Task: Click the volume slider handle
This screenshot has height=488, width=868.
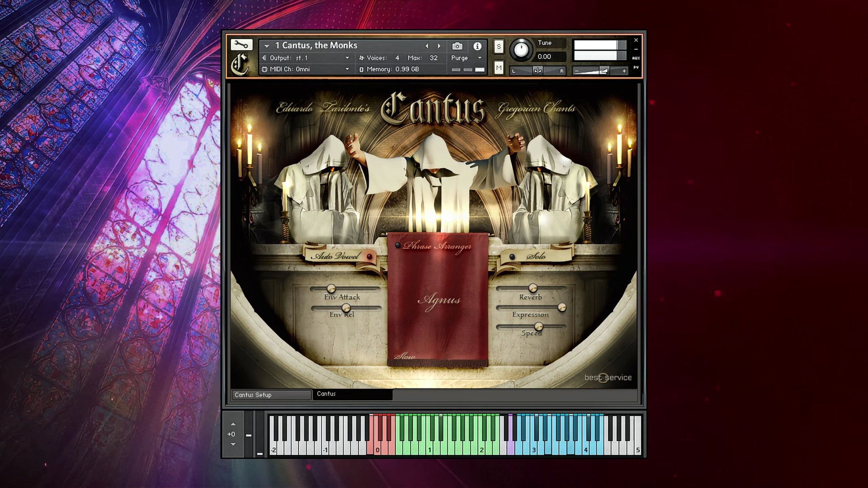Action: pyautogui.click(x=604, y=71)
